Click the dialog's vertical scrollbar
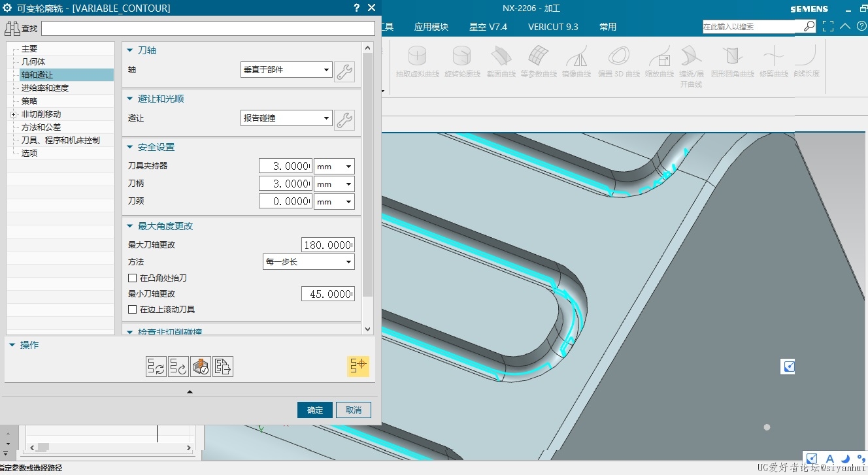The image size is (868, 475). click(x=367, y=176)
